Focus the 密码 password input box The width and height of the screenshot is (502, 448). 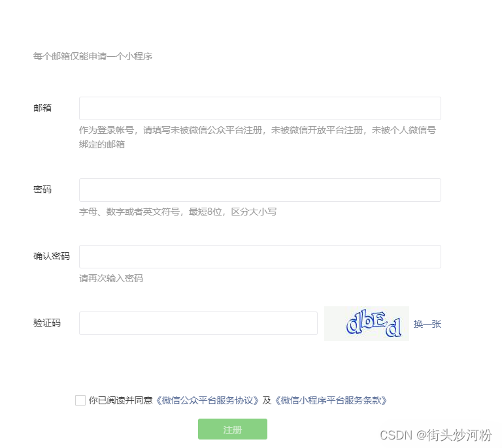[x=259, y=190]
